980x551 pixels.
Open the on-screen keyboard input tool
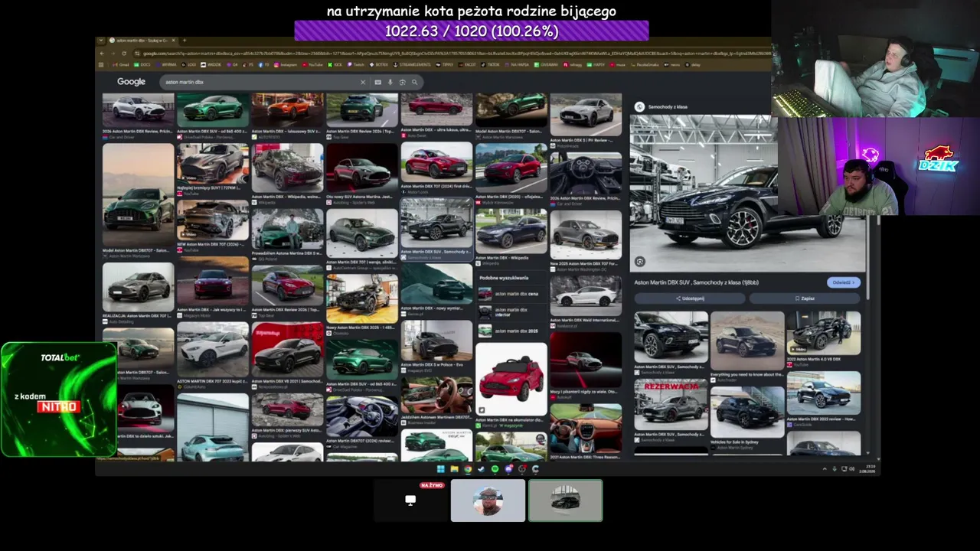[377, 82]
